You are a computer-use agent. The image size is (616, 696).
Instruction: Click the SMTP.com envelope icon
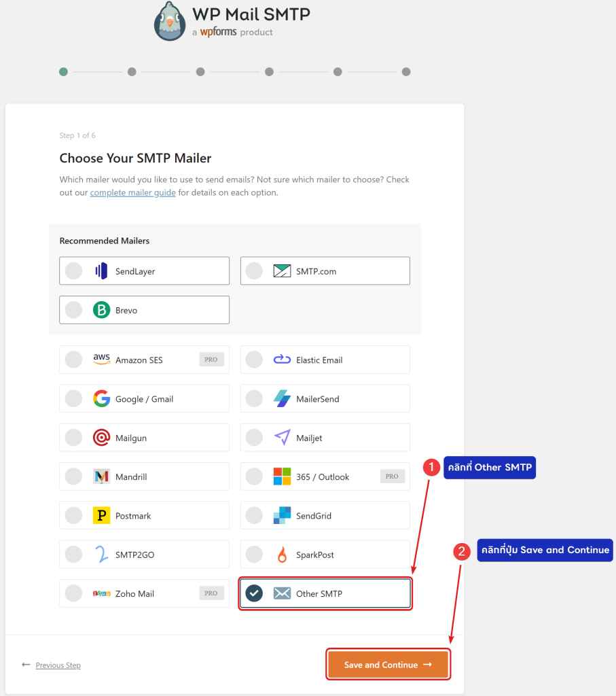(x=282, y=271)
